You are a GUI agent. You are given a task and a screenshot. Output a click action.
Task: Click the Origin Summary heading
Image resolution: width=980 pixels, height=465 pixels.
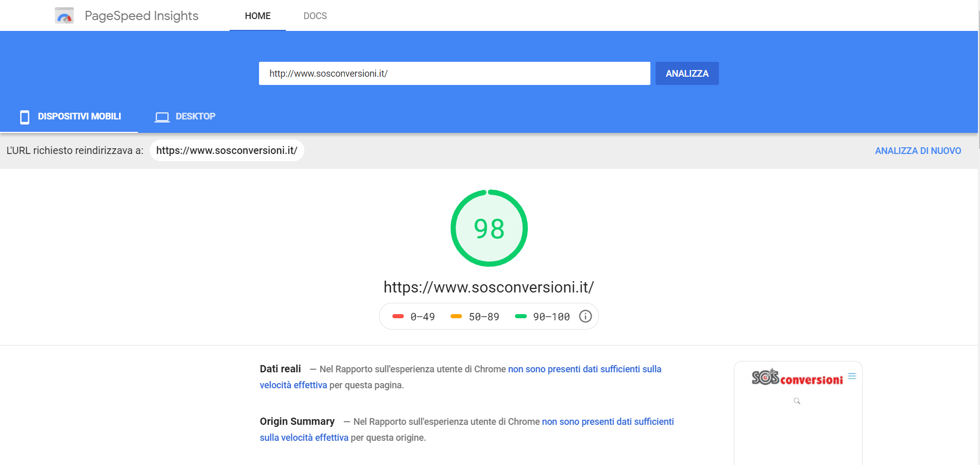click(x=297, y=421)
